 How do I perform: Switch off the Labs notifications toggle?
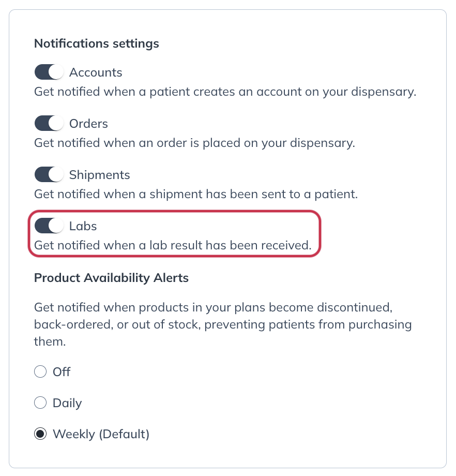49,226
